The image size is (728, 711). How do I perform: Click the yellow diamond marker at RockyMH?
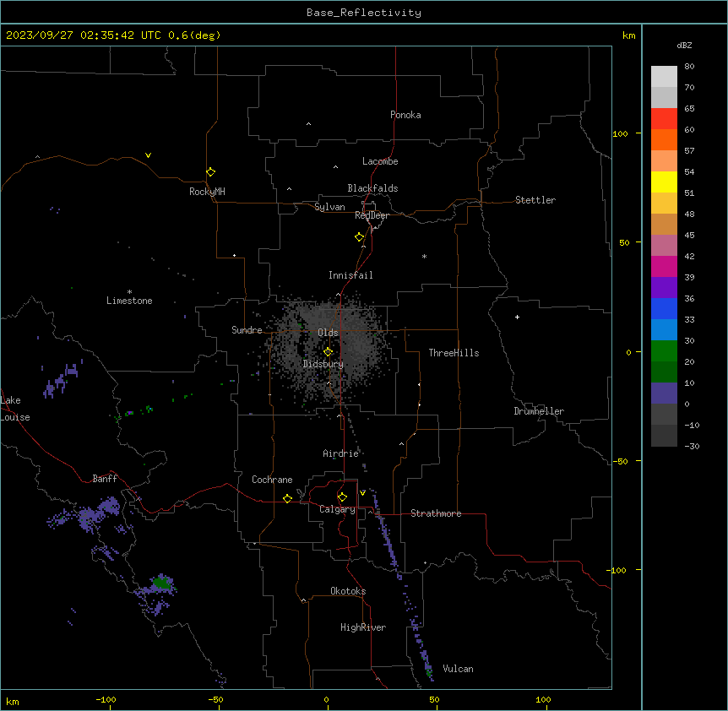pyautogui.click(x=211, y=172)
